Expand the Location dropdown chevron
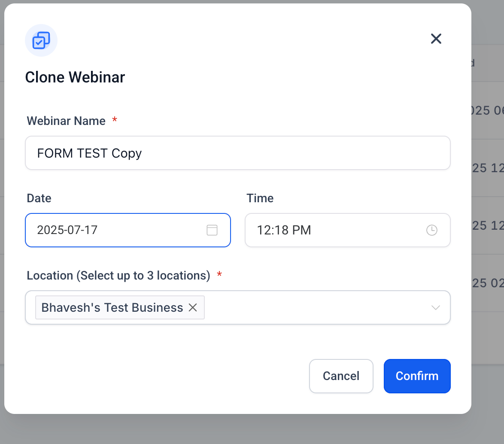Image resolution: width=504 pixels, height=444 pixels. (x=435, y=307)
